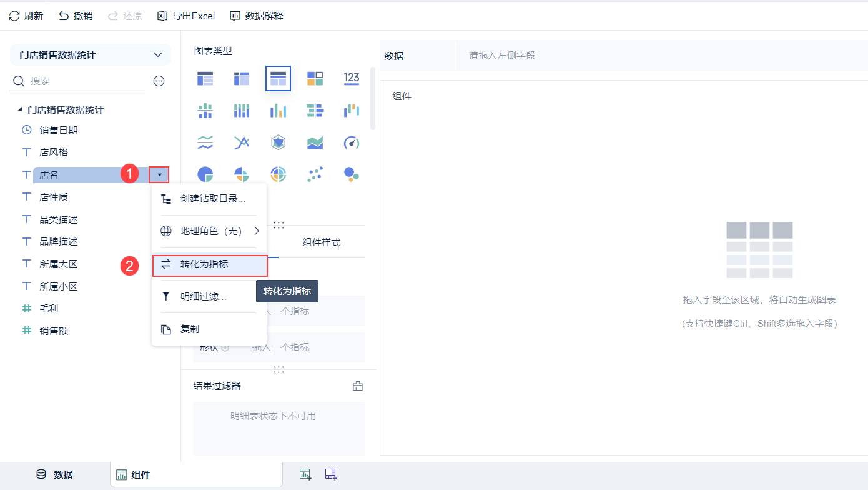Click the add table icon at bottom right
The image size is (868, 490).
tap(330, 474)
